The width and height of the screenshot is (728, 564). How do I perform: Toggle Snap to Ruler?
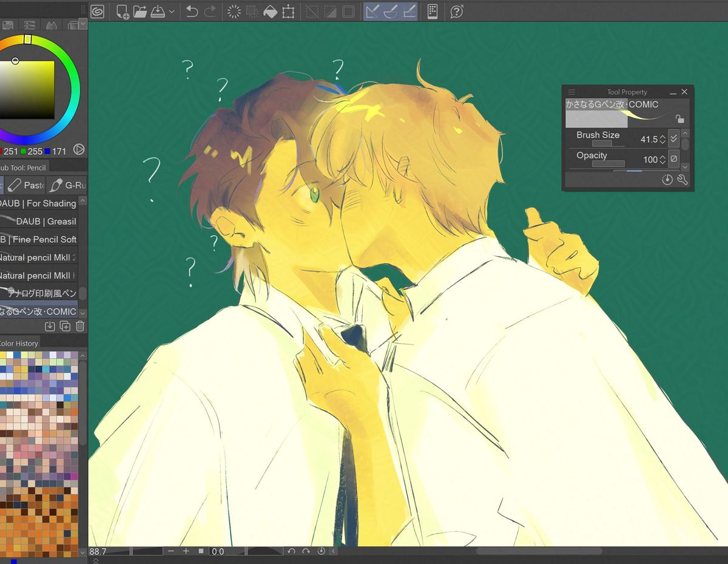(372, 11)
